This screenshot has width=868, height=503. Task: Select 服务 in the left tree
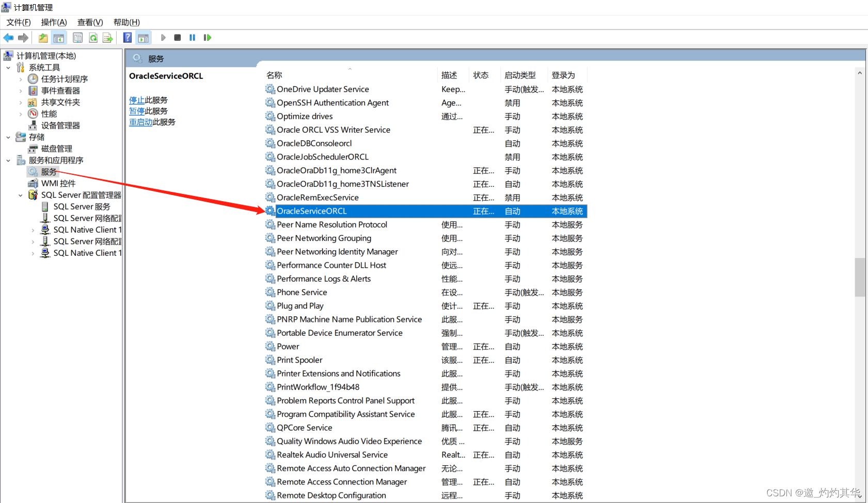[x=49, y=172]
